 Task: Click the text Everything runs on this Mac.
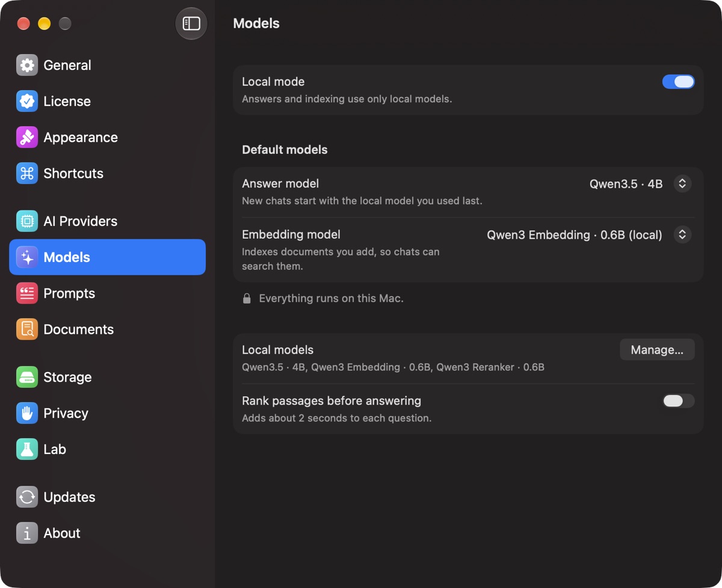pos(331,298)
